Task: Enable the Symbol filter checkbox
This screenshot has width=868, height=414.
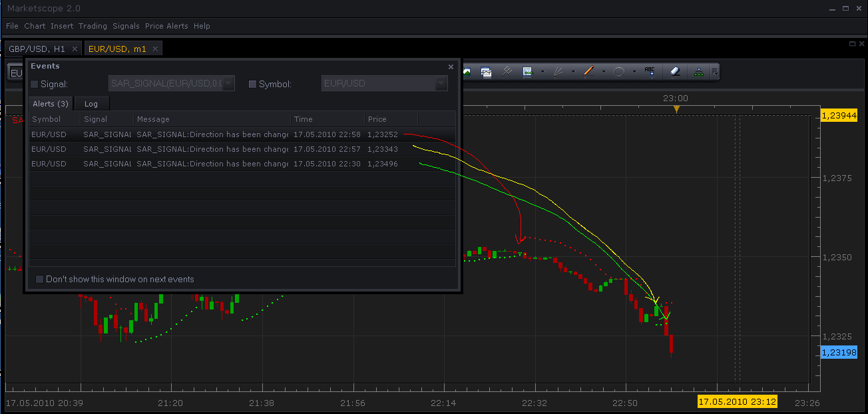Action: coord(252,85)
